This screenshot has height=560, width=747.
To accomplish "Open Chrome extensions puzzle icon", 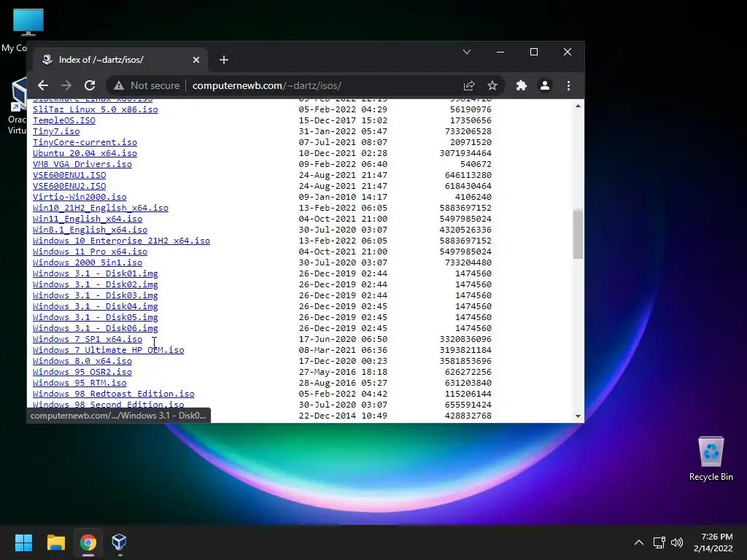I will (521, 86).
